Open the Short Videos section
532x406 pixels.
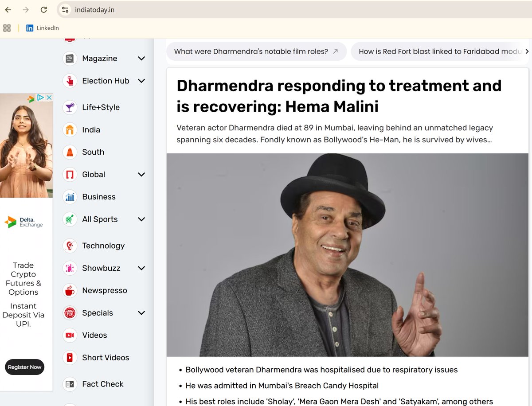coord(106,358)
